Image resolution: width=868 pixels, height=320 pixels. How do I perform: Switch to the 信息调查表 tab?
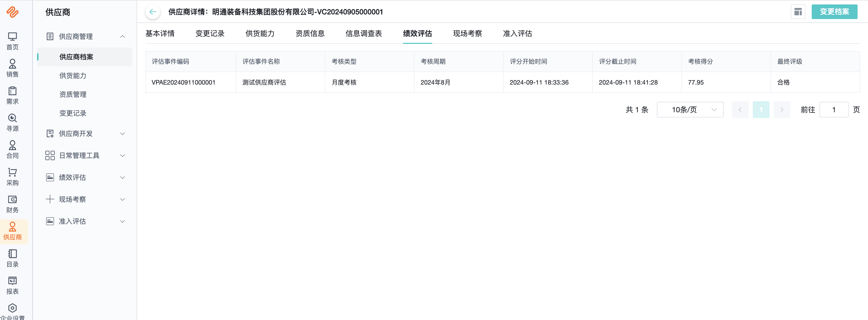point(364,33)
